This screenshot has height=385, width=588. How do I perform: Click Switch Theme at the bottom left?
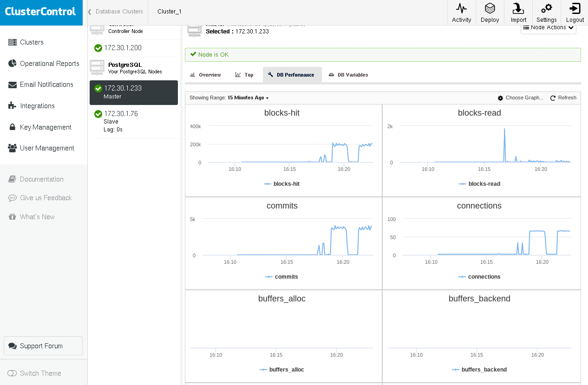[41, 373]
